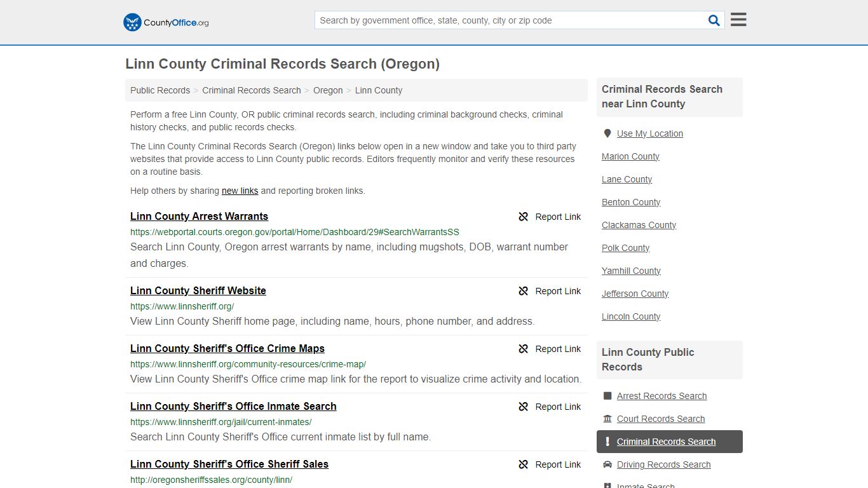The width and height of the screenshot is (868, 488).
Task: Click the CountyOffice.org logo
Action: click(166, 22)
